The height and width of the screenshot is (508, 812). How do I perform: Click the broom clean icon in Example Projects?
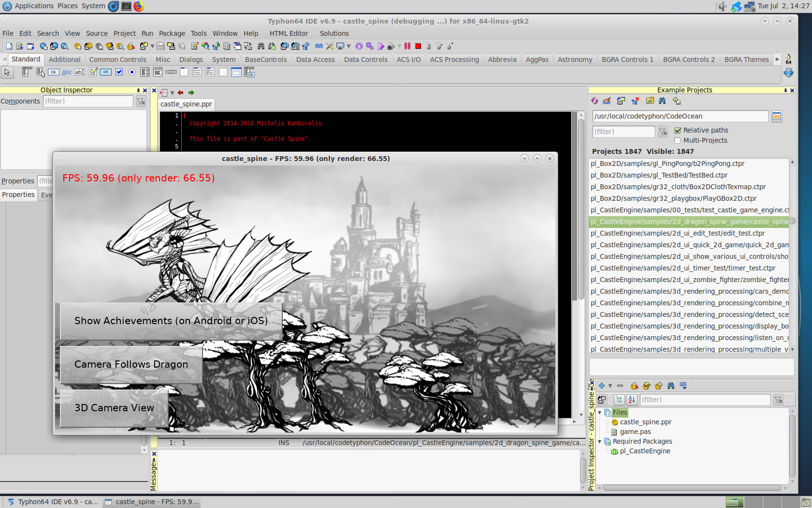(607, 101)
